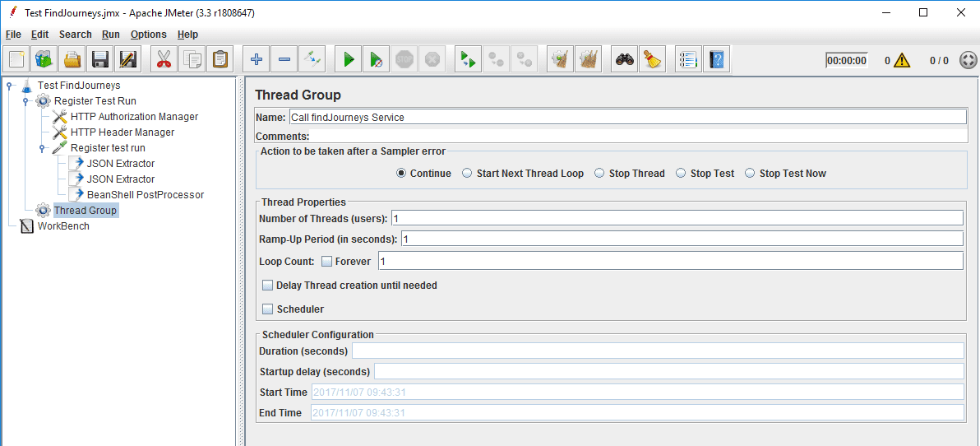Open Search with binoculars icon
The image size is (980, 446).
624,60
